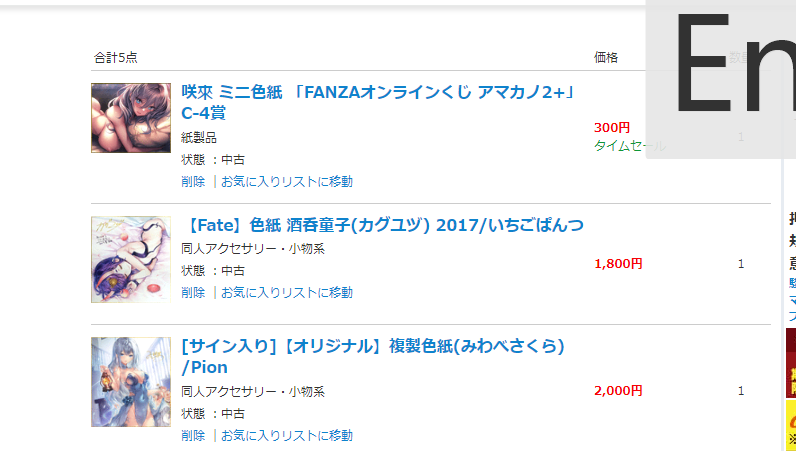Move みわべさくら 複製色紙 to favorites list
Screen dimensions: 796x451
coord(287,436)
